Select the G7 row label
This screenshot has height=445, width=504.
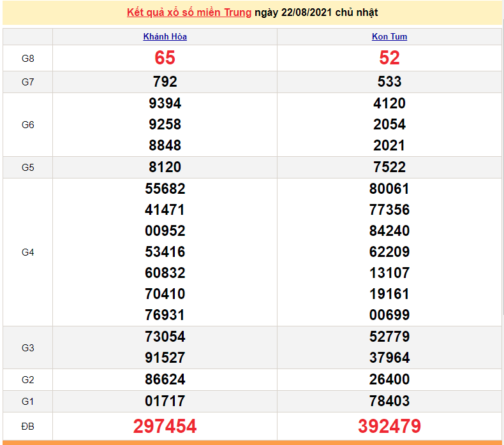pyautogui.click(x=27, y=82)
